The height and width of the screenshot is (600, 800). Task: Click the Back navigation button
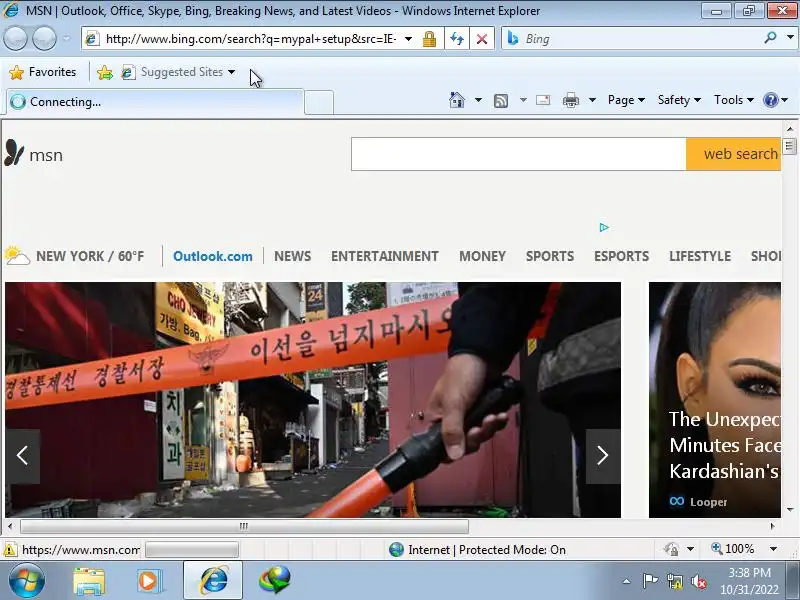pos(15,39)
